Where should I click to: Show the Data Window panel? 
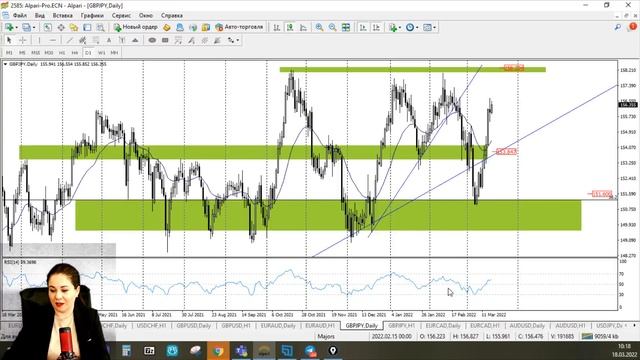click(x=61, y=27)
